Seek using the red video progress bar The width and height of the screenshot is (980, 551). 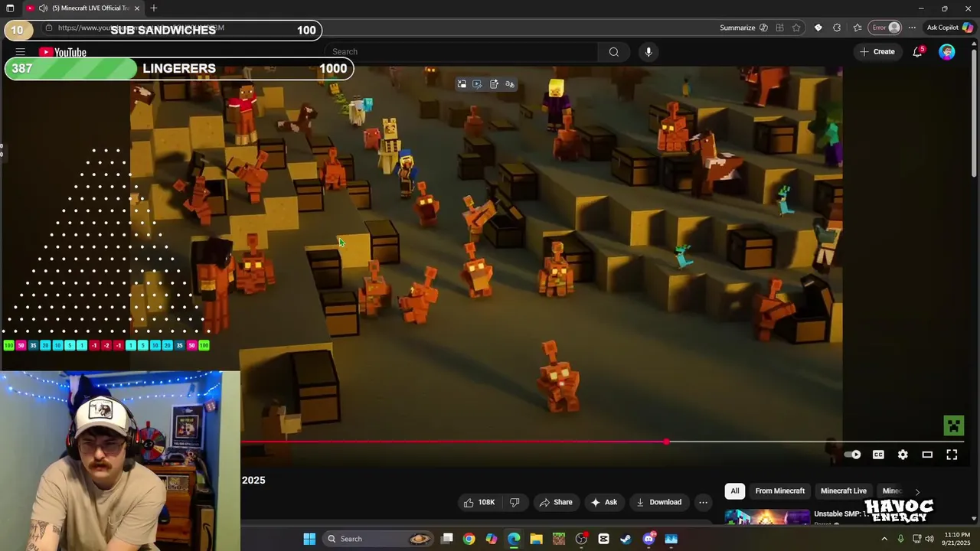pyautogui.click(x=453, y=442)
